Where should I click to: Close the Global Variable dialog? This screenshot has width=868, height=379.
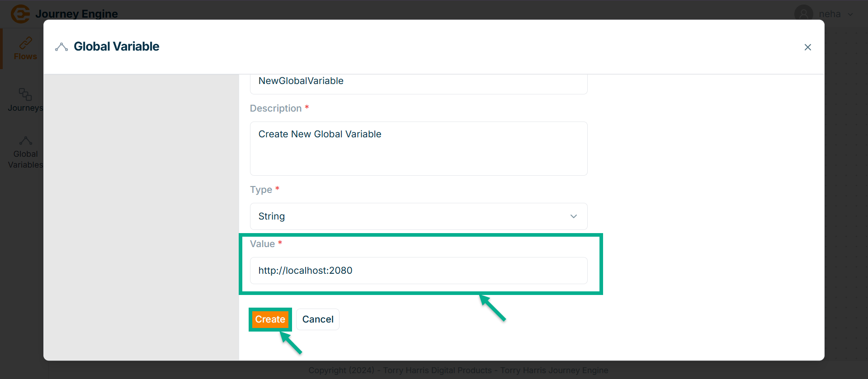pos(807,47)
